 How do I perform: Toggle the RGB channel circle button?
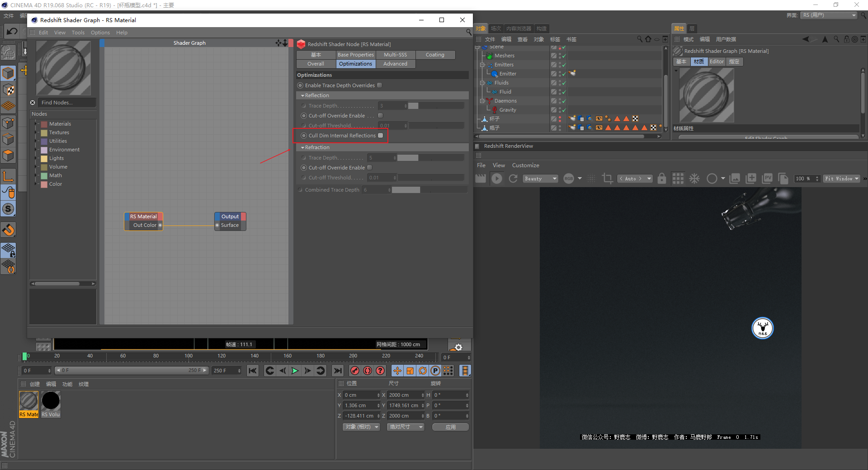(x=568, y=179)
